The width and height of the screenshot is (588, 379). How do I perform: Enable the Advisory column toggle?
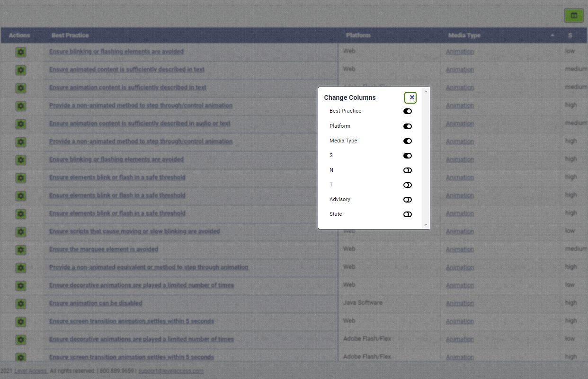click(x=408, y=200)
